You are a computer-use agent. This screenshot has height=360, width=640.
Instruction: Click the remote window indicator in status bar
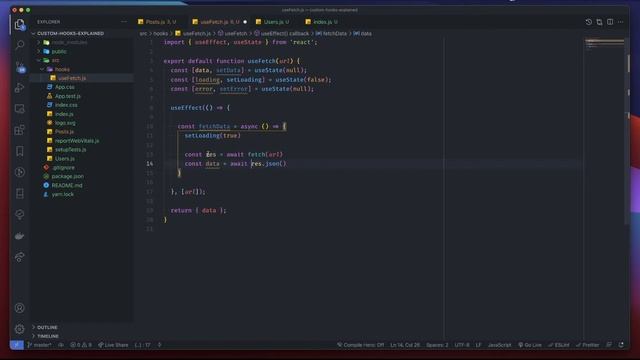pyautogui.click(x=16, y=345)
